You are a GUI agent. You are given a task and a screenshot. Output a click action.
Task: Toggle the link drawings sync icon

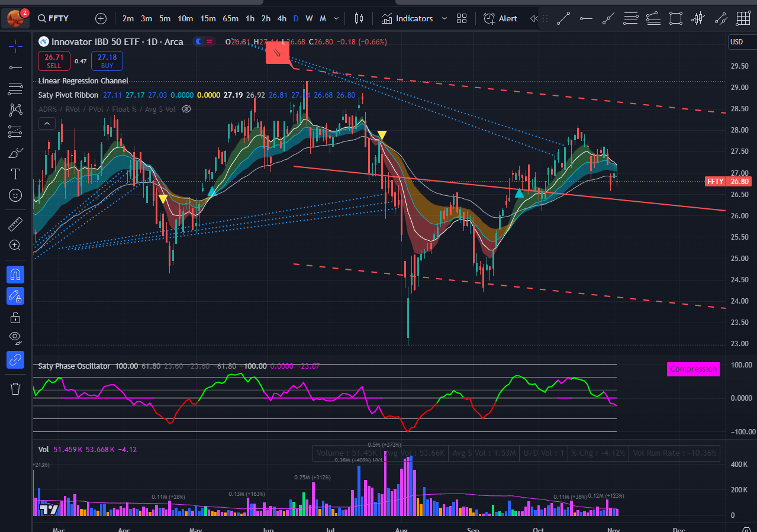[x=15, y=359]
